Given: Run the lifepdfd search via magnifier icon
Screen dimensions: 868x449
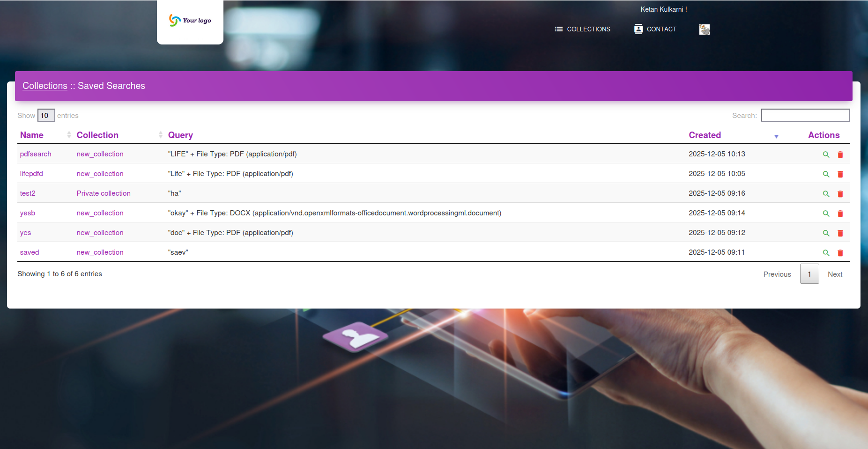Looking at the screenshot, I should point(826,174).
